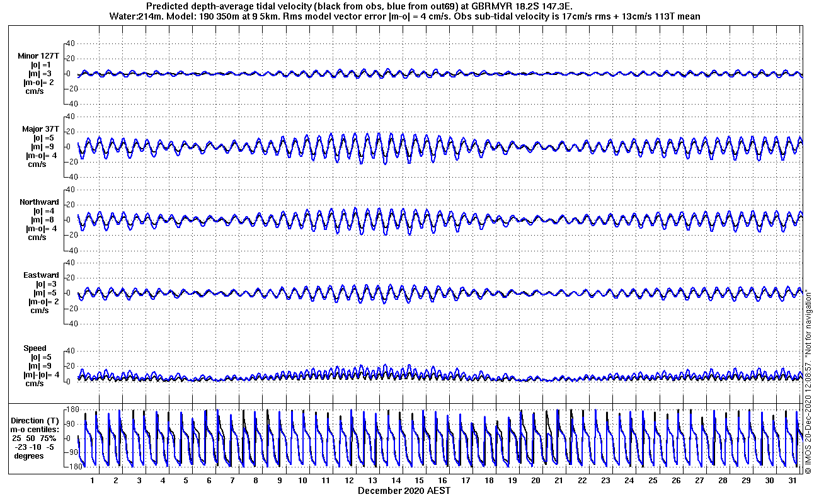
Task: Click day '22' on the date axis
Action: (x=583, y=480)
